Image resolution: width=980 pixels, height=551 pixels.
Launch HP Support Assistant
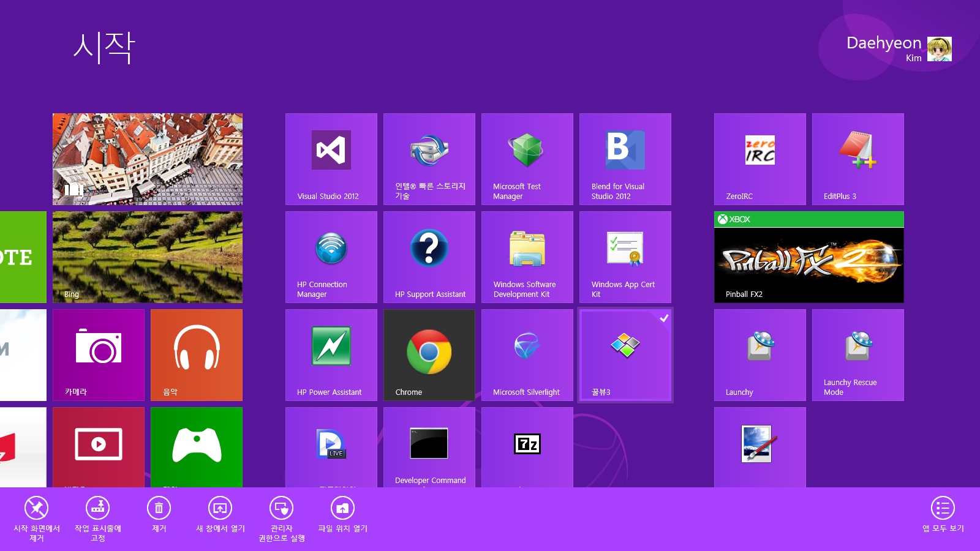[429, 257]
